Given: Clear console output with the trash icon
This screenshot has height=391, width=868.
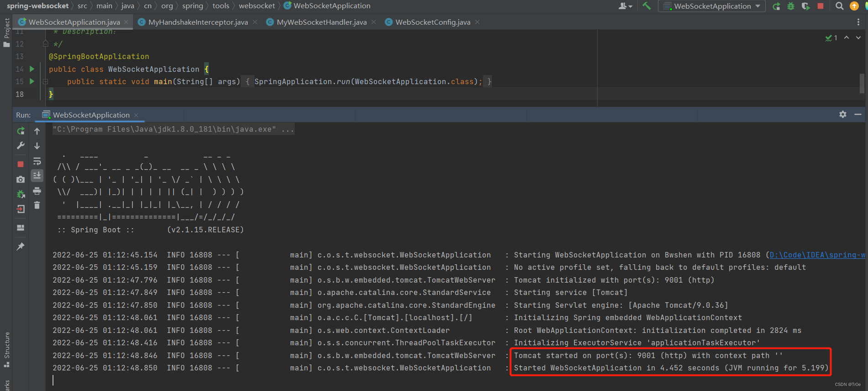Looking at the screenshot, I should point(37,205).
